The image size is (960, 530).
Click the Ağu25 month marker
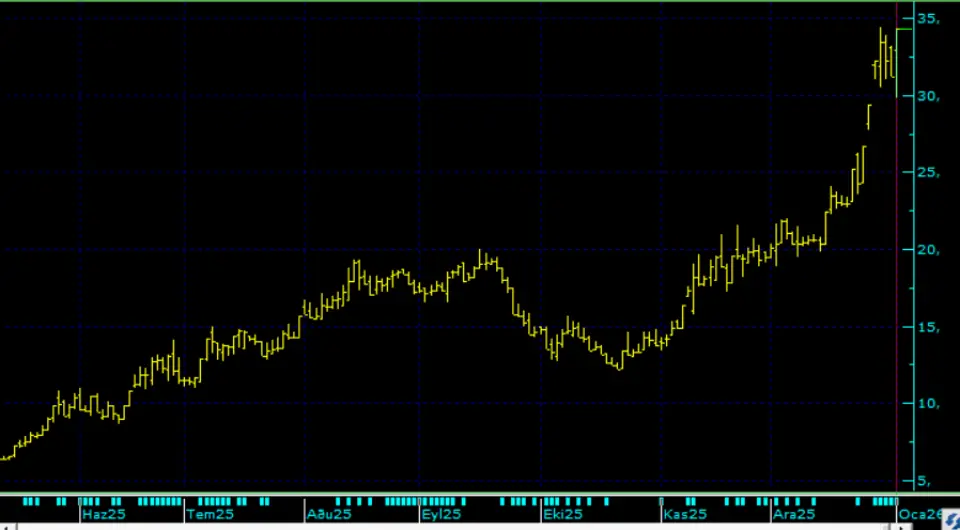tap(329, 514)
